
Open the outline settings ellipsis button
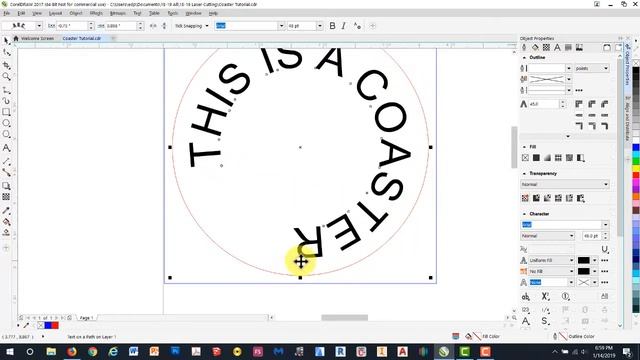point(579,90)
